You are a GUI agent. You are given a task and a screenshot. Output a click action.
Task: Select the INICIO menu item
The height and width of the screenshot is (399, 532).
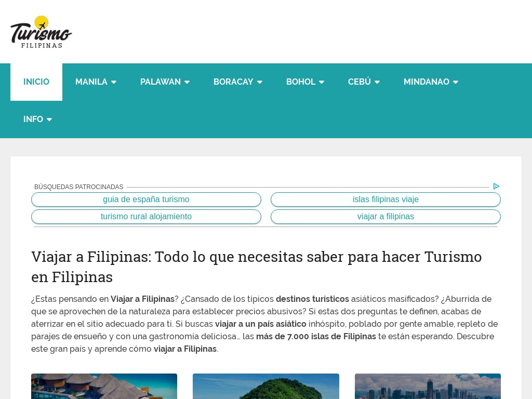[x=36, y=82]
